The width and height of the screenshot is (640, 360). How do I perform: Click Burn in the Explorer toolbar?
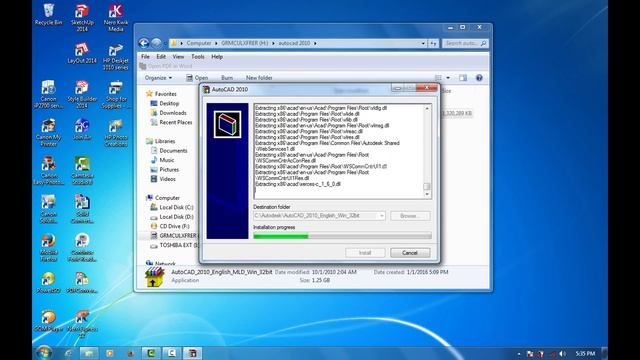click(x=227, y=78)
